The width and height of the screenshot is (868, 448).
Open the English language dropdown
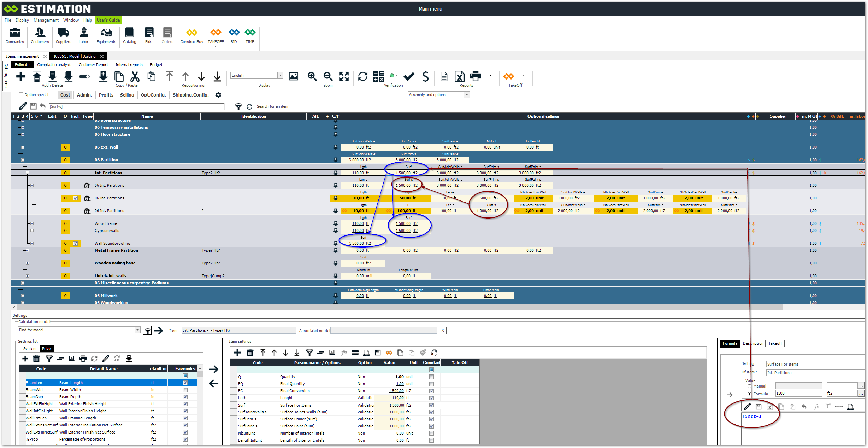pyautogui.click(x=280, y=75)
